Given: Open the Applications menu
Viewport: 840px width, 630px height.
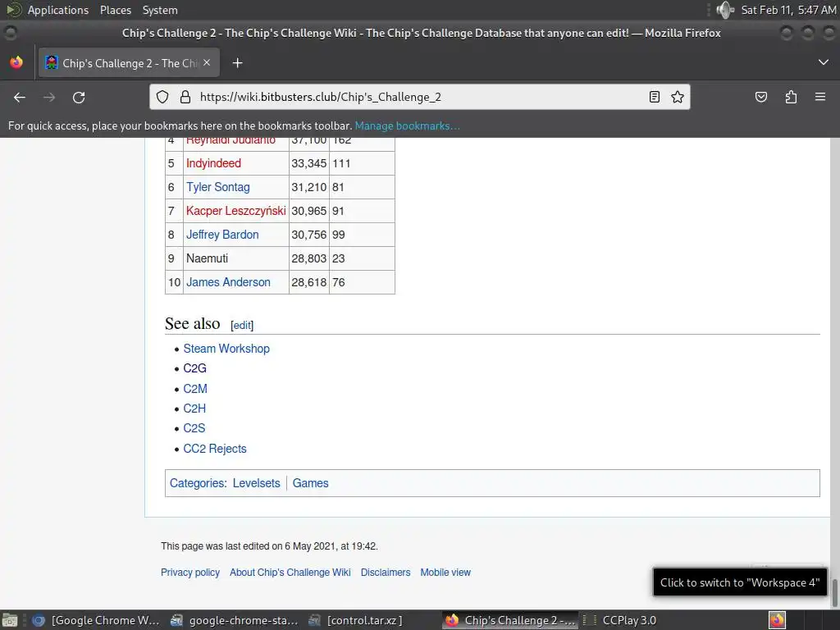Looking at the screenshot, I should tap(58, 10).
